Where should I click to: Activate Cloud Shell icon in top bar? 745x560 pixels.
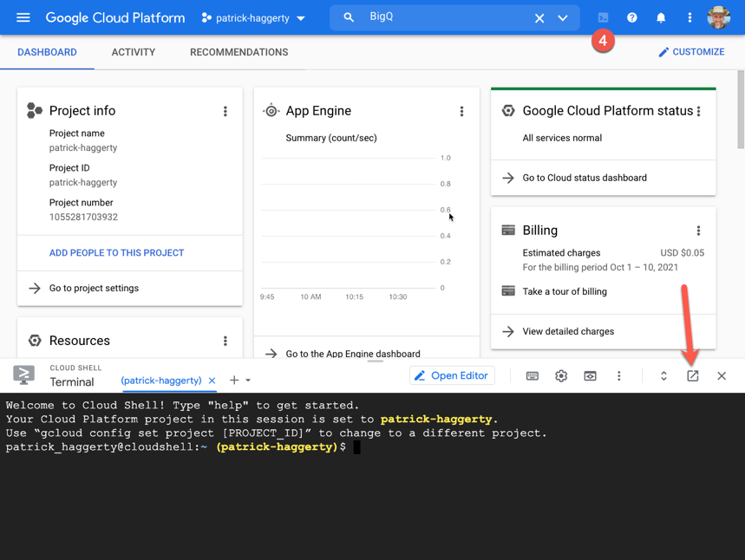click(x=603, y=17)
